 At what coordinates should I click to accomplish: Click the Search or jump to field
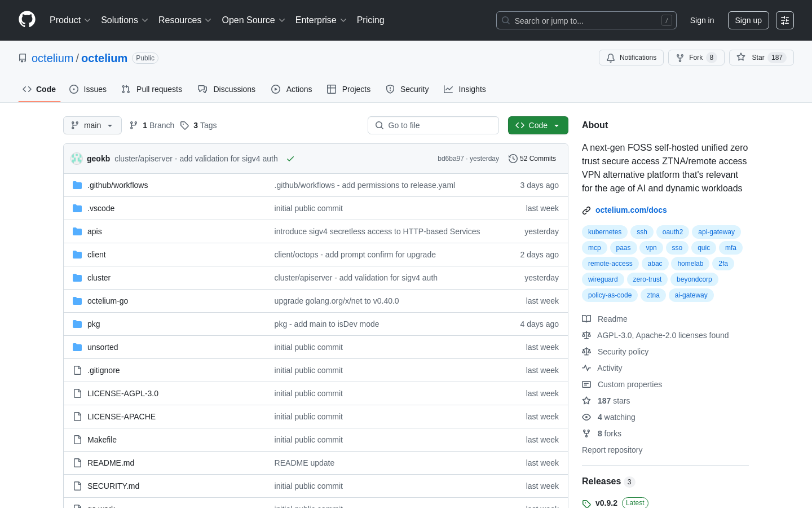[586, 20]
